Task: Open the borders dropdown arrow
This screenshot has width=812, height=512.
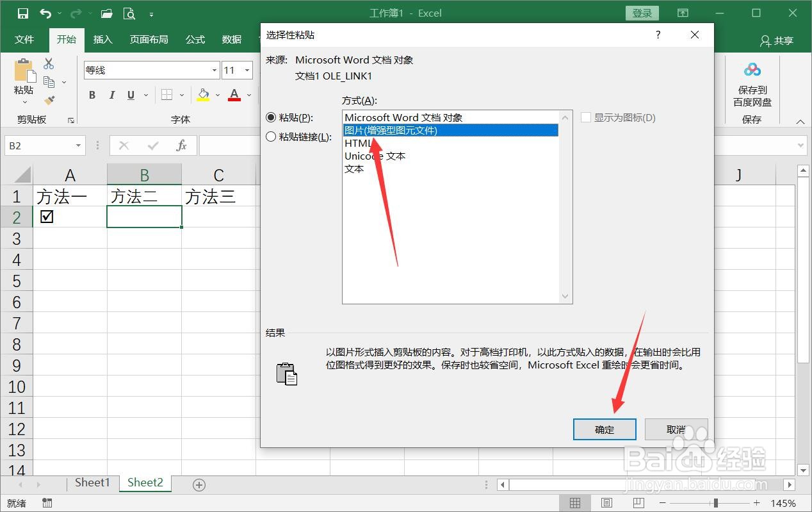Action: tap(182, 95)
